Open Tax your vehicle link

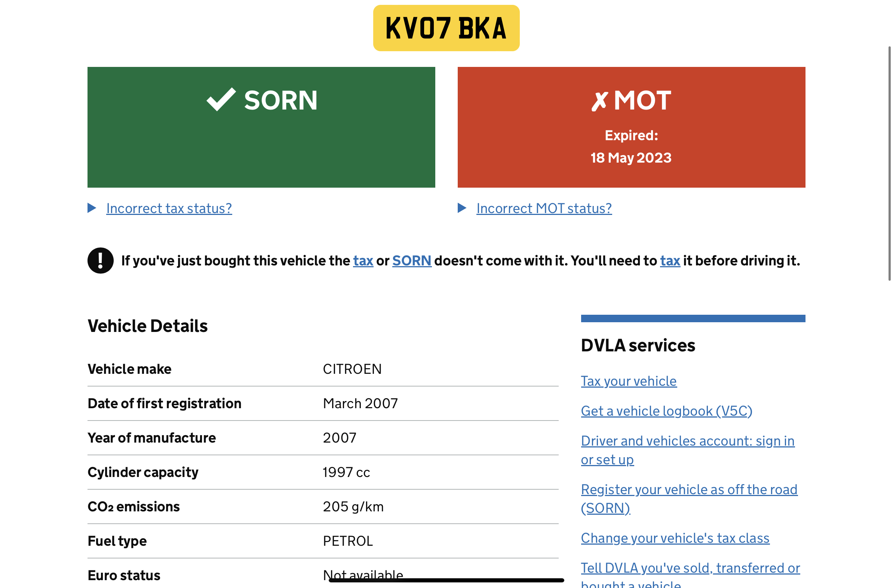(x=629, y=381)
